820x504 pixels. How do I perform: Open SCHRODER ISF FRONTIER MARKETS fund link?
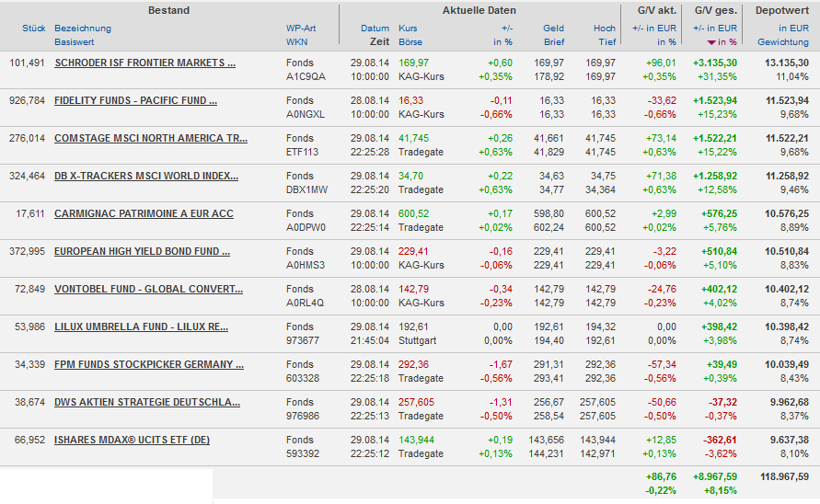(144, 63)
